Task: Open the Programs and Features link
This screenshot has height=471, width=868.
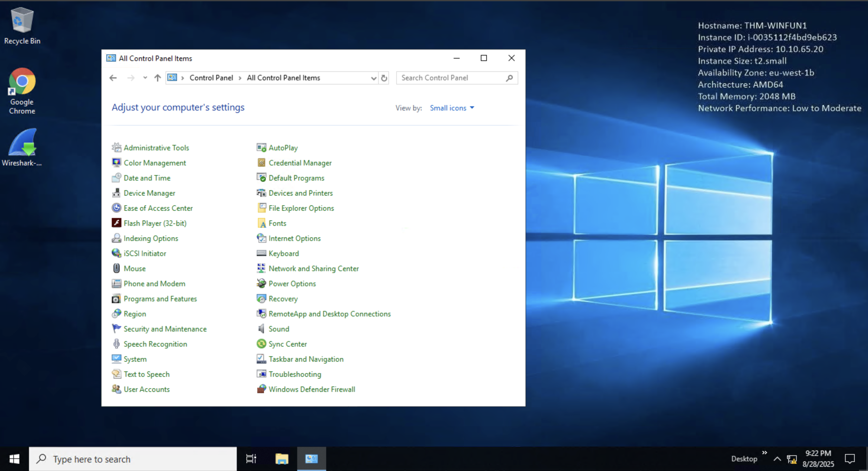Action: tap(160, 299)
